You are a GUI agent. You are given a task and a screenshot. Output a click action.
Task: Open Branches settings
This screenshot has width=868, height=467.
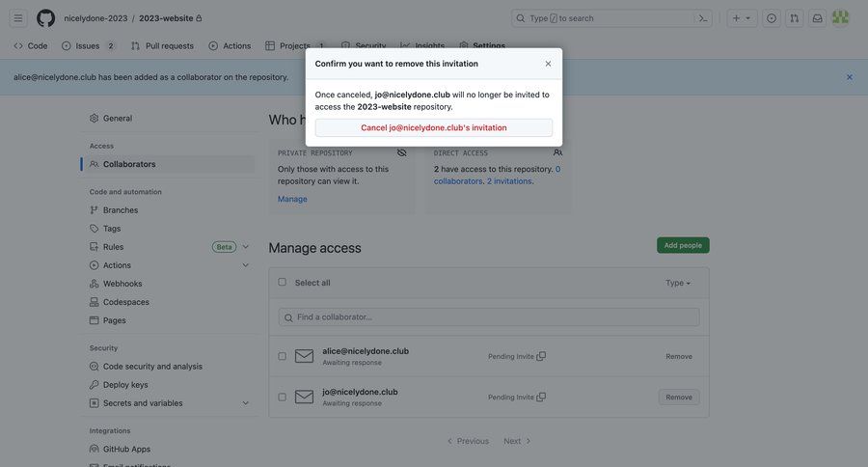168,210
